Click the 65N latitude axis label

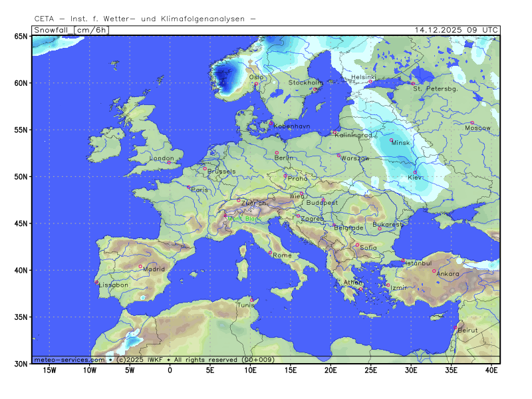21,37
